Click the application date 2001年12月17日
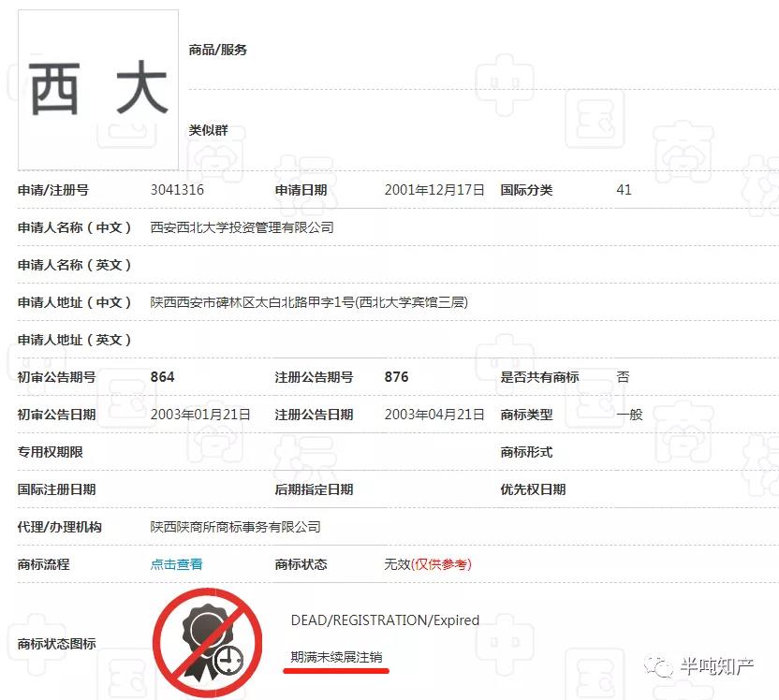779x700 pixels. (x=434, y=190)
